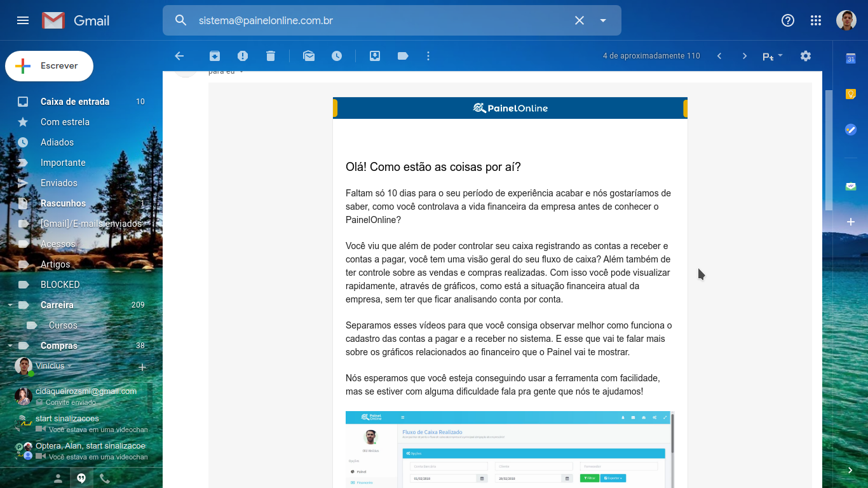The image size is (868, 488).
Task: Click the PainelOnline logo in the email header
Action: pyautogui.click(x=510, y=108)
